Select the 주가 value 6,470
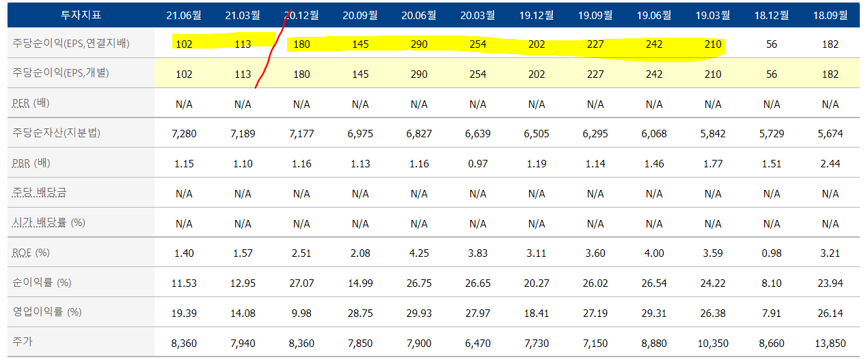The image size is (868, 362). [478, 343]
